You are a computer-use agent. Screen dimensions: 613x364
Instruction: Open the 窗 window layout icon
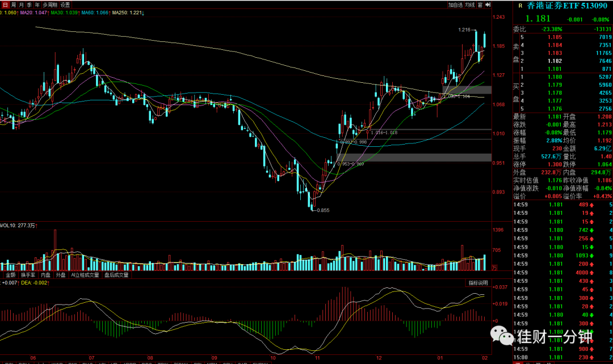pos(480,5)
